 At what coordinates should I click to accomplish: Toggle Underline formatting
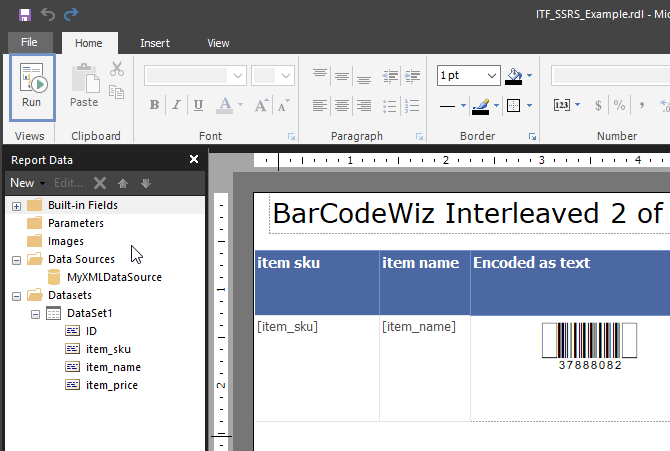click(x=198, y=105)
